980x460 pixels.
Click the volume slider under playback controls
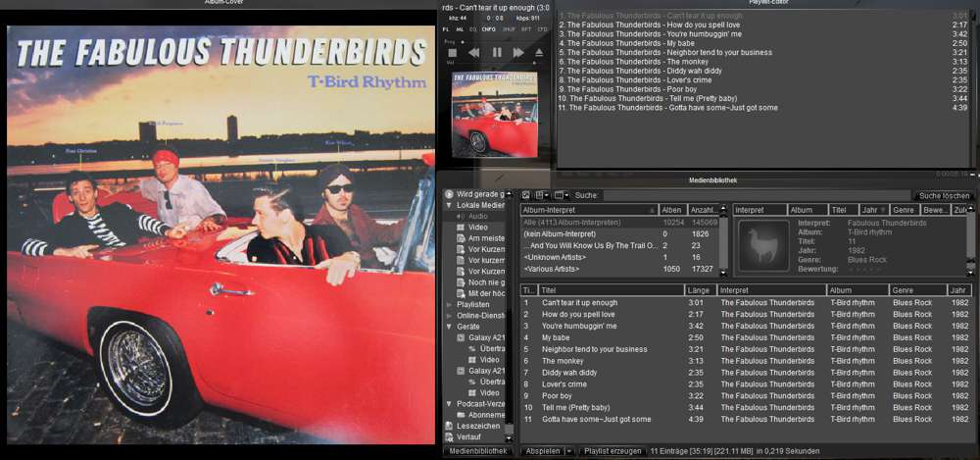(490, 63)
